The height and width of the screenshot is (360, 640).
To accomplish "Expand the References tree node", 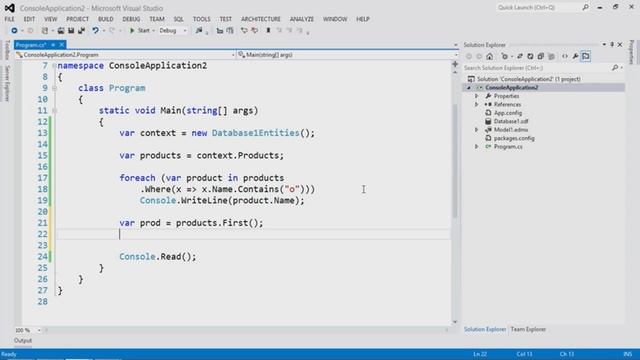I will pyautogui.click(x=476, y=104).
